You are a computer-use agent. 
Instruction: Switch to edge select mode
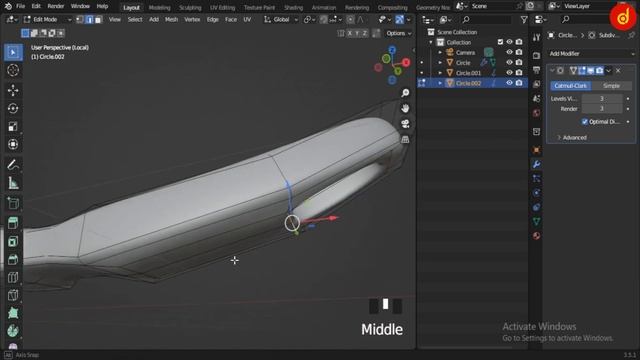(89, 20)
